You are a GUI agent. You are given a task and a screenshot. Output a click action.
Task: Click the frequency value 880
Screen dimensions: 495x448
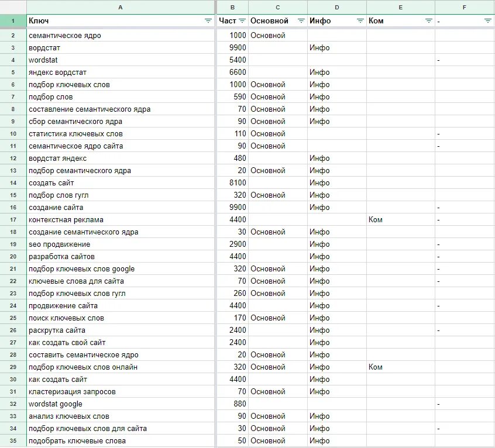click(240, 404)
